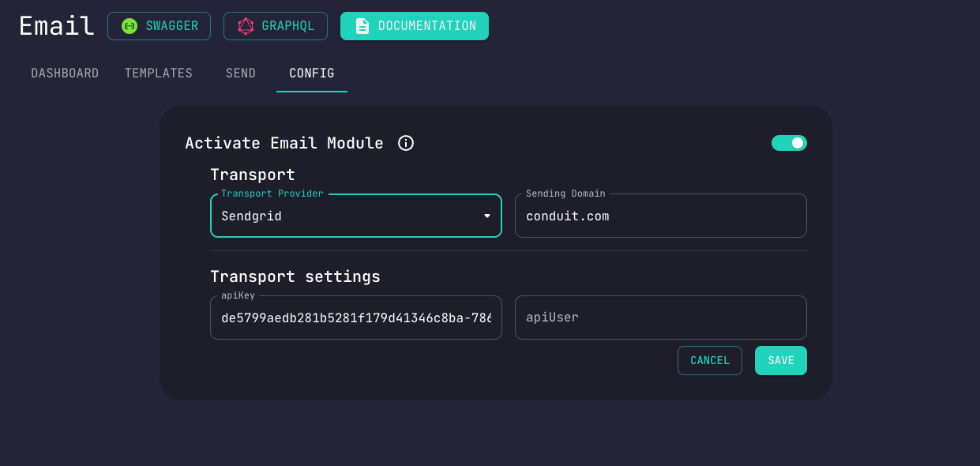The image size is (980, 466).
Task: Click the Documentation button
Action: pos(415,26)
